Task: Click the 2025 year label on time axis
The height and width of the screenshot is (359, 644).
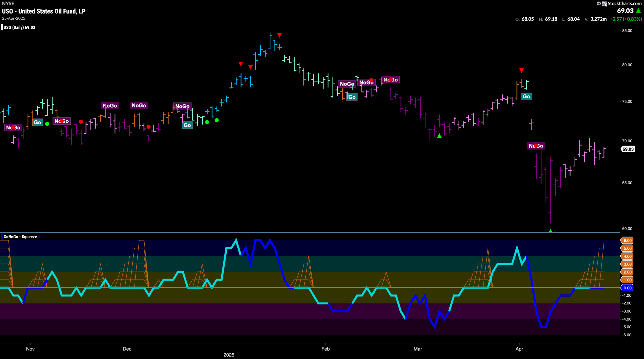Action: 229,355
